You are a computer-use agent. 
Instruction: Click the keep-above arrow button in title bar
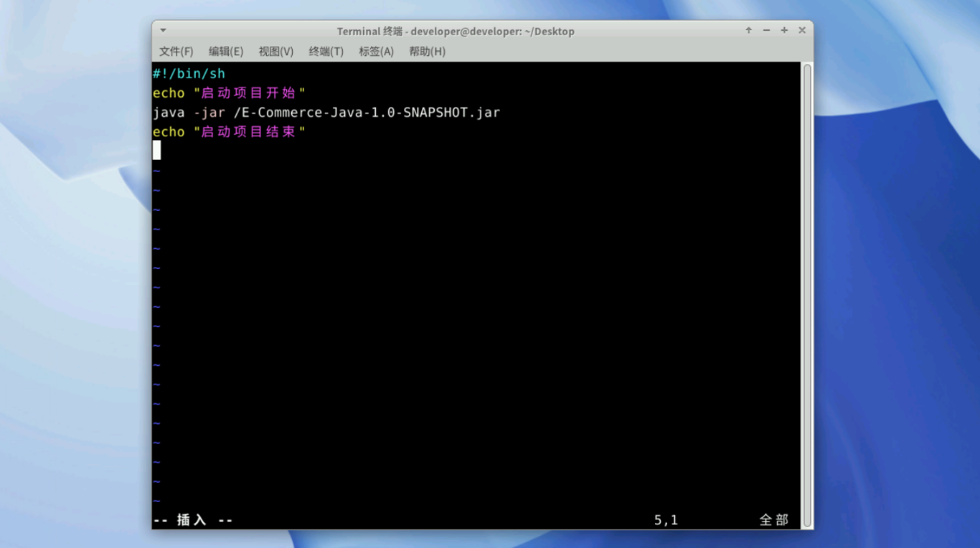tap(748, 30)
